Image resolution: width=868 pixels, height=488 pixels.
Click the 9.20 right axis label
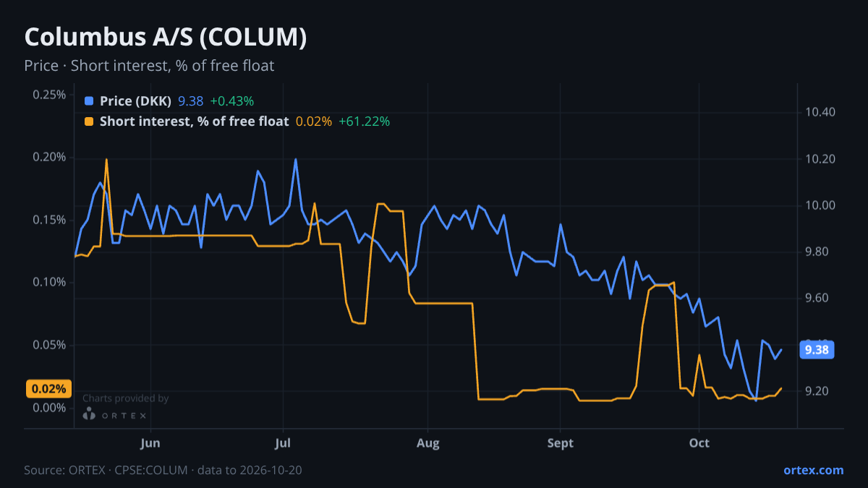[816, 391]
